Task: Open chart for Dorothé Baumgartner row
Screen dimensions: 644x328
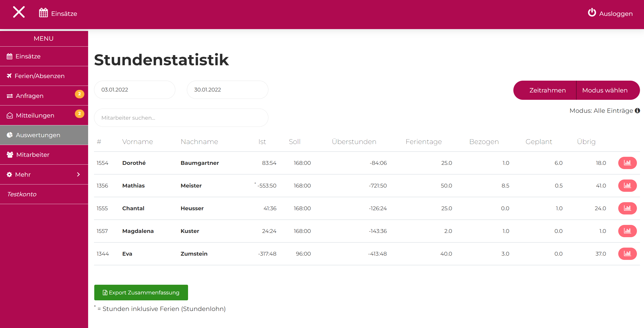Action: (627, 163)
